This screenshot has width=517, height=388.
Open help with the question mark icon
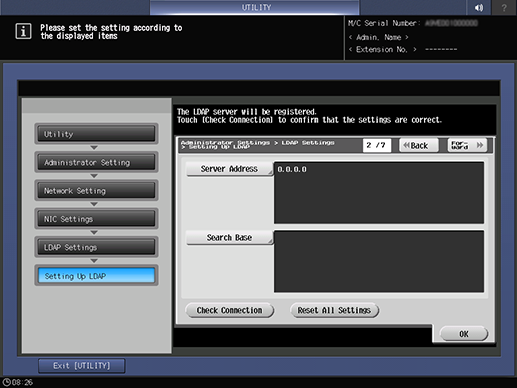pyautogui.click(x=504, y=7)
